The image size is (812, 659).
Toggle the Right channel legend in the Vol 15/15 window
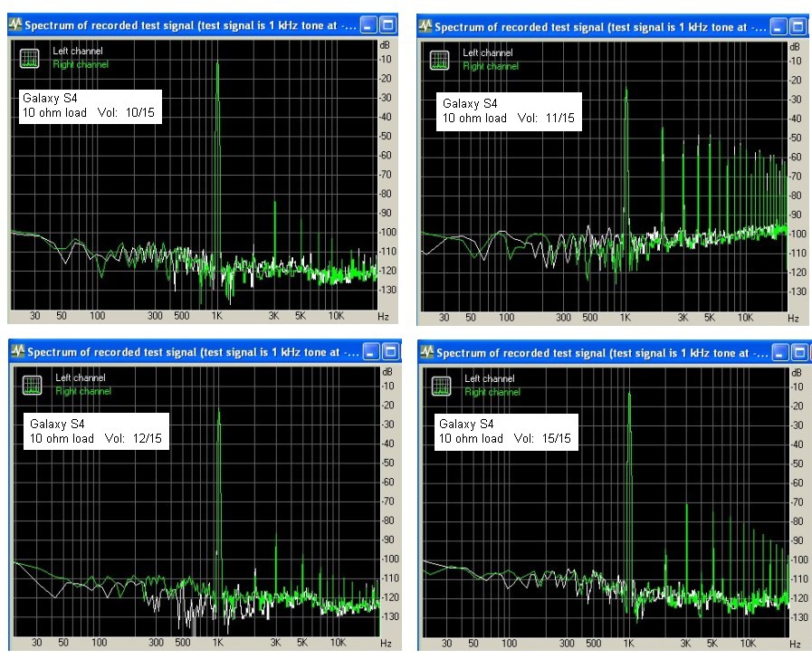[492, 392]
